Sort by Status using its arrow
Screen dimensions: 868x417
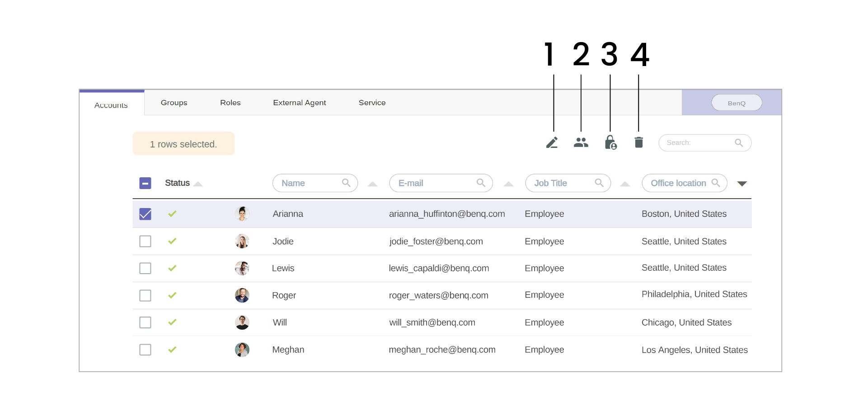[x=198, y=184]
